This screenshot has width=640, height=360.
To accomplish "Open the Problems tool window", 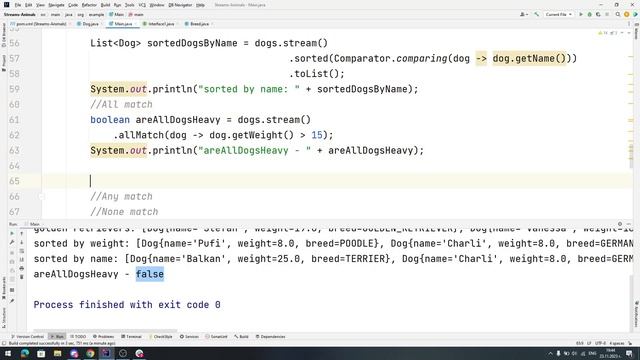I will pyautogui.click(x=103, y=337).
